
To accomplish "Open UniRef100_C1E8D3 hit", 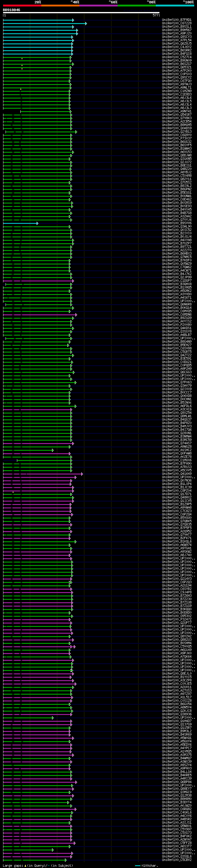I will pos(177,94).
